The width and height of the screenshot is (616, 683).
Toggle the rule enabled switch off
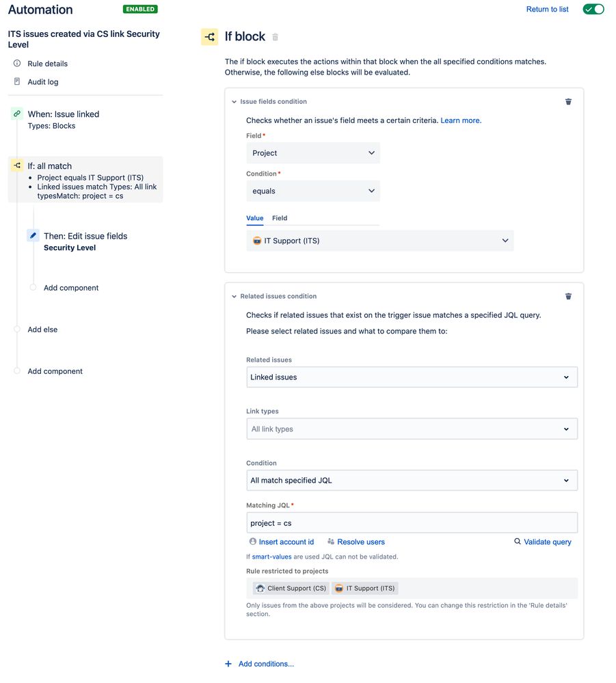point(593,9)
